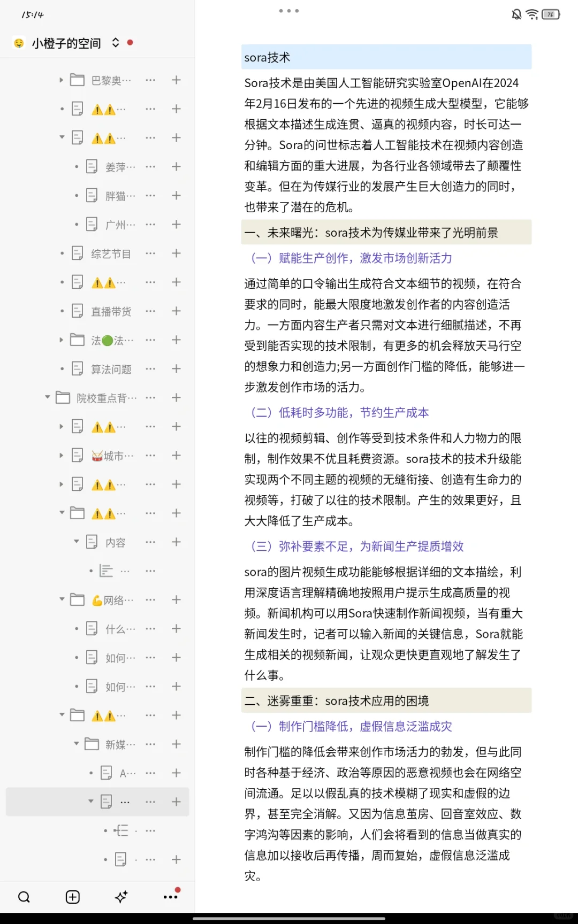The height and width of the screenshot is (924, 578).
Task: Switch workspace via 小橙子的空间 selector
Action: pos(66,43)
